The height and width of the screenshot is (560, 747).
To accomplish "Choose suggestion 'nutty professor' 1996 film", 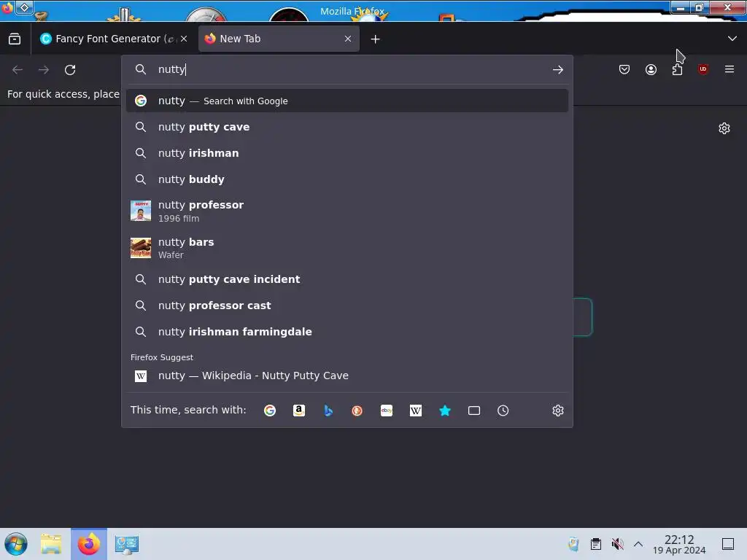I will coord(347,211).
